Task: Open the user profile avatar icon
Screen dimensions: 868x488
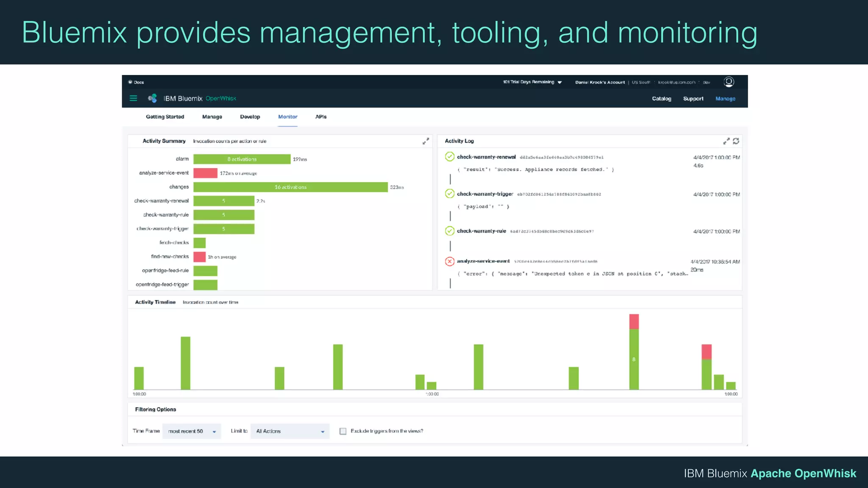Action: 729,82
